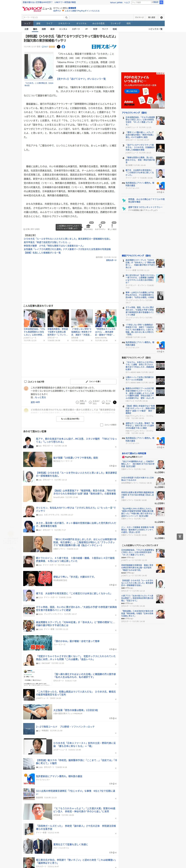Click the Yahoo! JAPAN link at top

click(x=116, y=2)
